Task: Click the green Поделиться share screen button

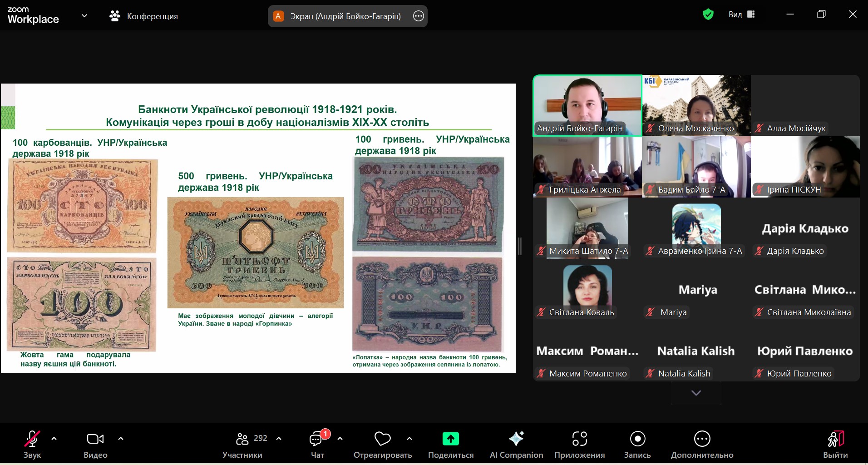Action: (451, 444)
